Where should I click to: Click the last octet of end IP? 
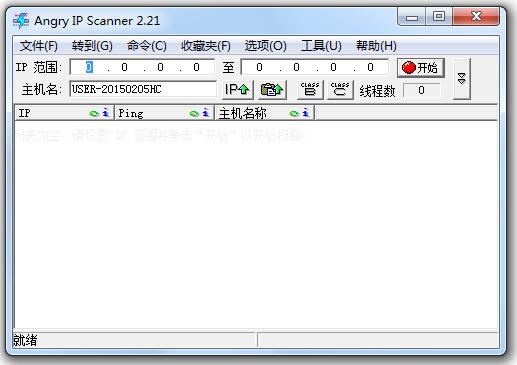(370, 67)
